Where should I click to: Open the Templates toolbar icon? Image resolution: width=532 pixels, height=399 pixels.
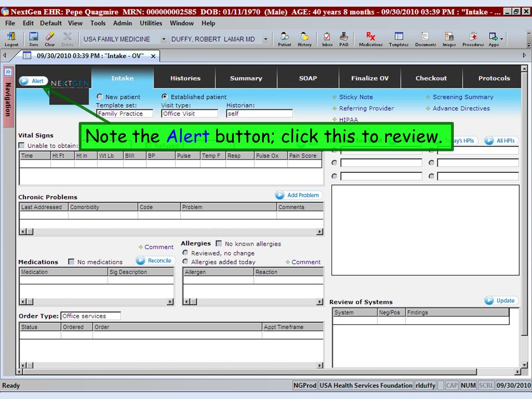(398, 39)
